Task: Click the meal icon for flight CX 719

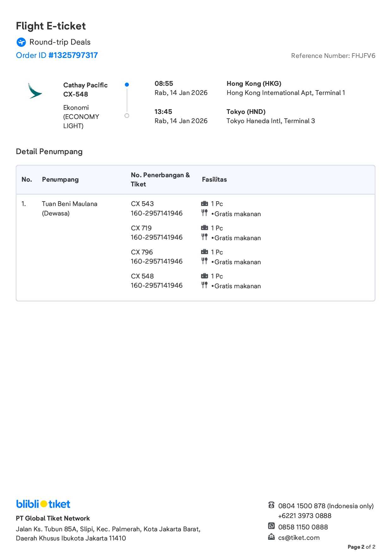Action: (x=205, y=237)
